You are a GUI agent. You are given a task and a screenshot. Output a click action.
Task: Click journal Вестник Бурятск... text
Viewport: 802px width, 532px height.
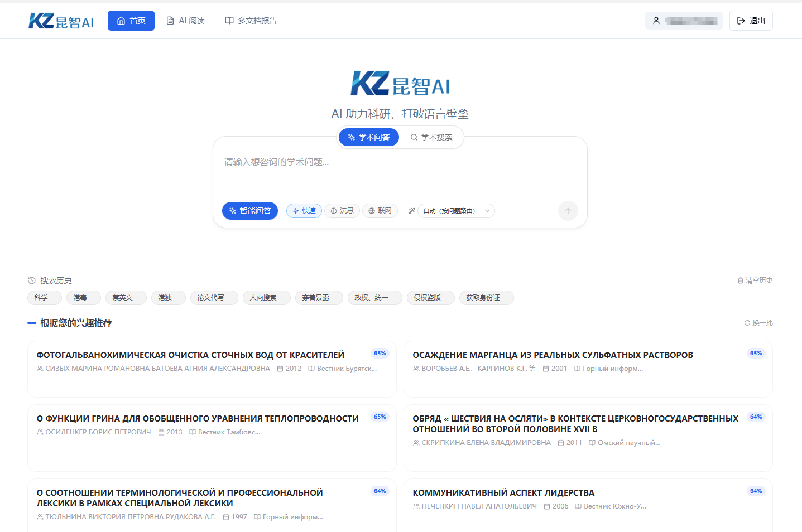point(347,369)
